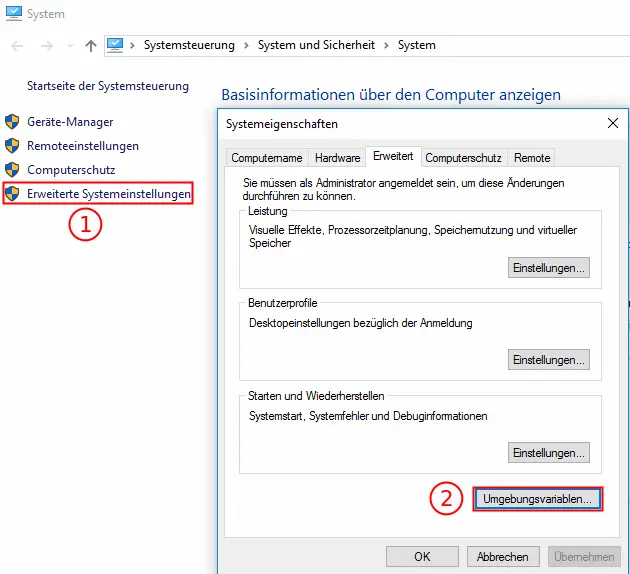This screenshot has height=574, width=630.
Task: Click the computer icon in address bar
Action: (x=115, y=45)
